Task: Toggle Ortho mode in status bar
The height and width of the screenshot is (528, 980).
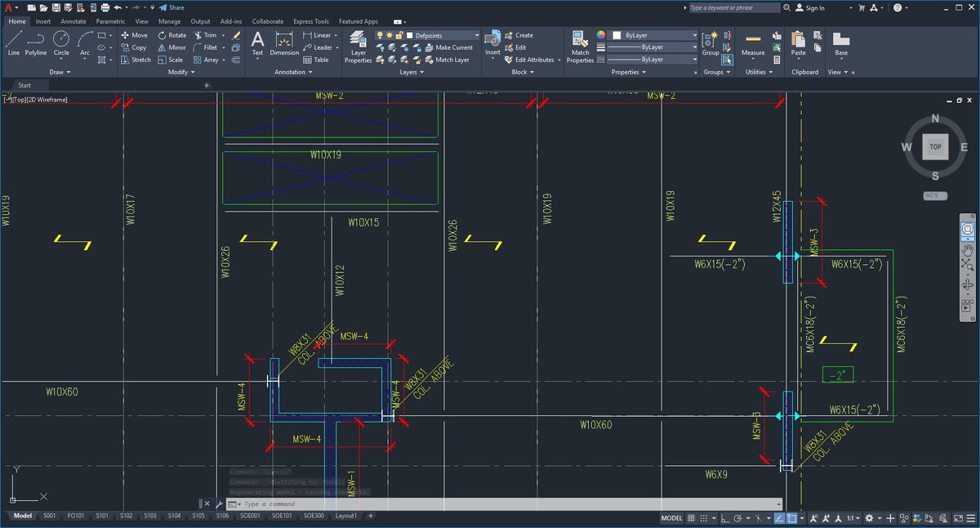Action: pos(724,518)
